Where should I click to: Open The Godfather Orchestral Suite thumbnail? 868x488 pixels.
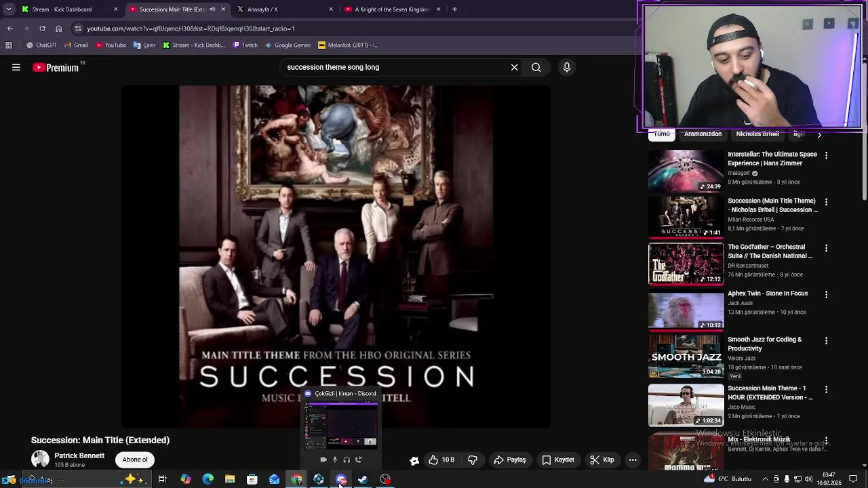click(686, 264)
